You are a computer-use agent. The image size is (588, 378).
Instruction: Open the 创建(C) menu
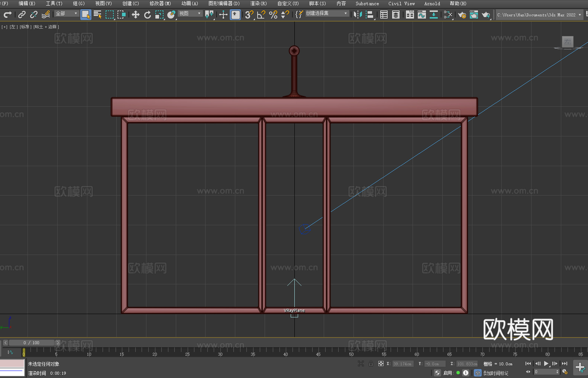[130, 3]
